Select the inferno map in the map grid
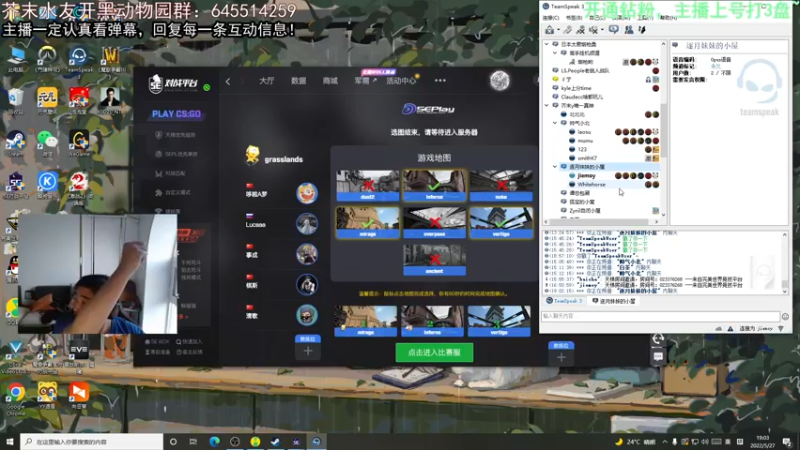800x450 pixels. tap(434, 186)
